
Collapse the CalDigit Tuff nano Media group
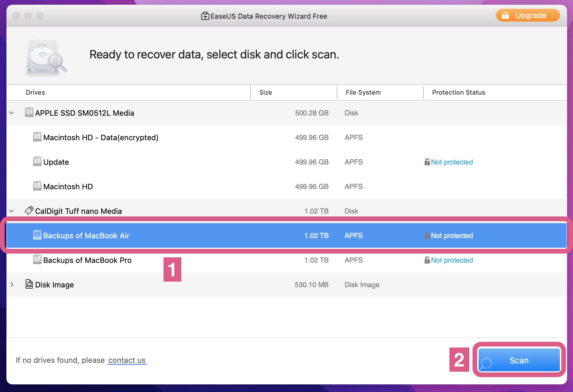pos(12,211)
